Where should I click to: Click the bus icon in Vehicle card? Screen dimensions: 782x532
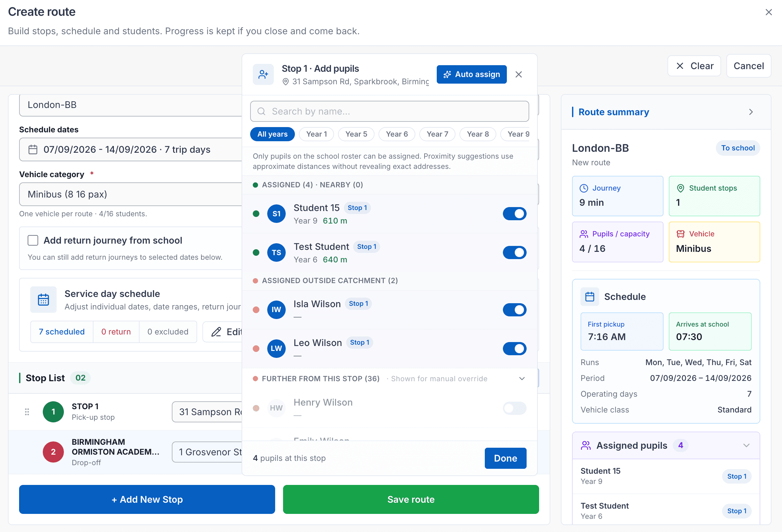(x=680, y=234)
